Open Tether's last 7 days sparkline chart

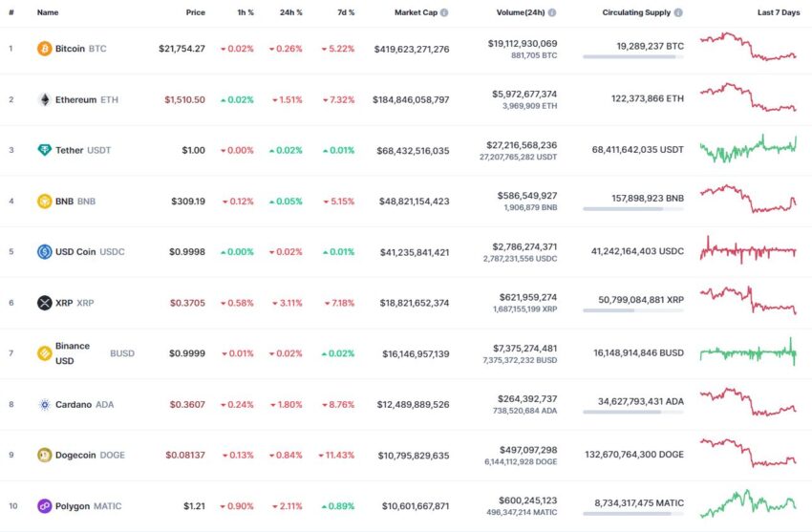coord(748,149)
